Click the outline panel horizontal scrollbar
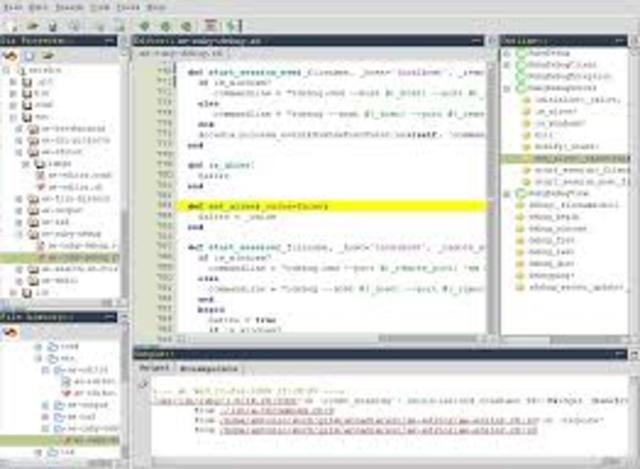The width and height of the screenshot is (640, 469). click(x=565, y=339)
